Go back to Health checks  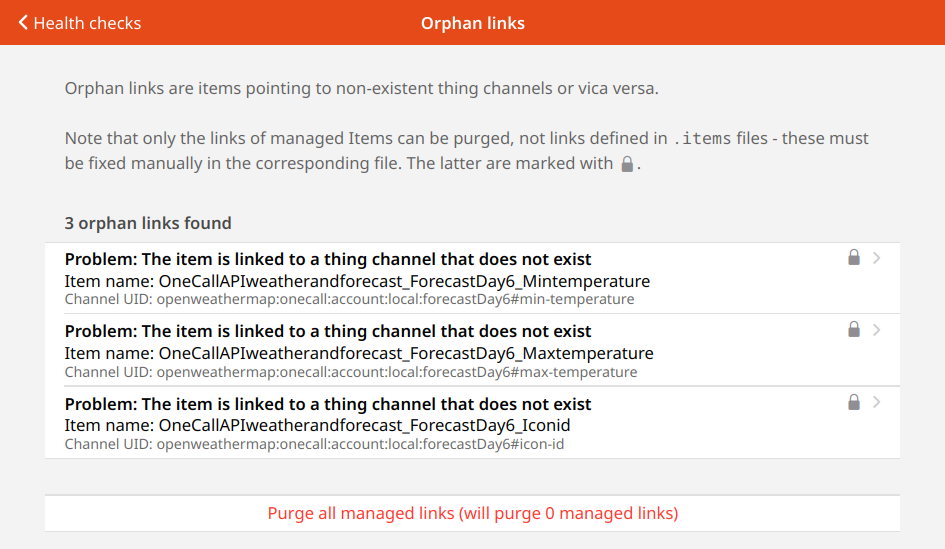[x=87, y=23]
